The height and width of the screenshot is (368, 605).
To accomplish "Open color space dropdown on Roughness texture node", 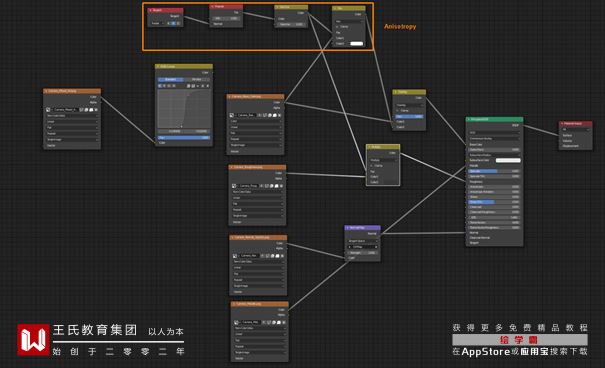I will coord(257,192).
